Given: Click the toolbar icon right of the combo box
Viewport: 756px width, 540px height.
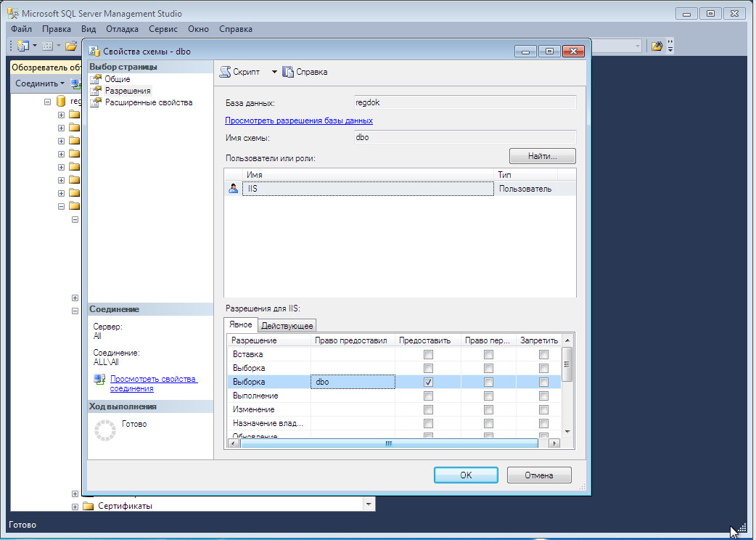Looking at the screenshot, I should tap(657, 46).
